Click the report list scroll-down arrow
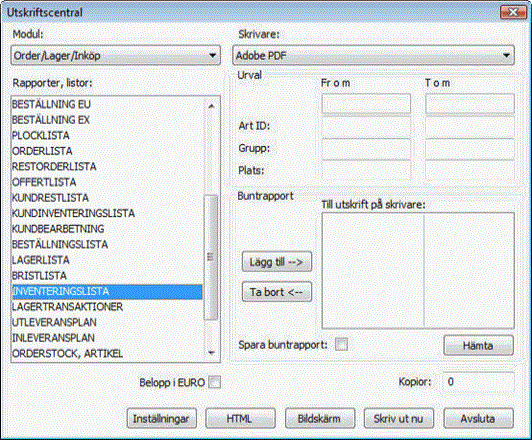The width and height of the screenshot is (532, 440). (x=211, y=353)
